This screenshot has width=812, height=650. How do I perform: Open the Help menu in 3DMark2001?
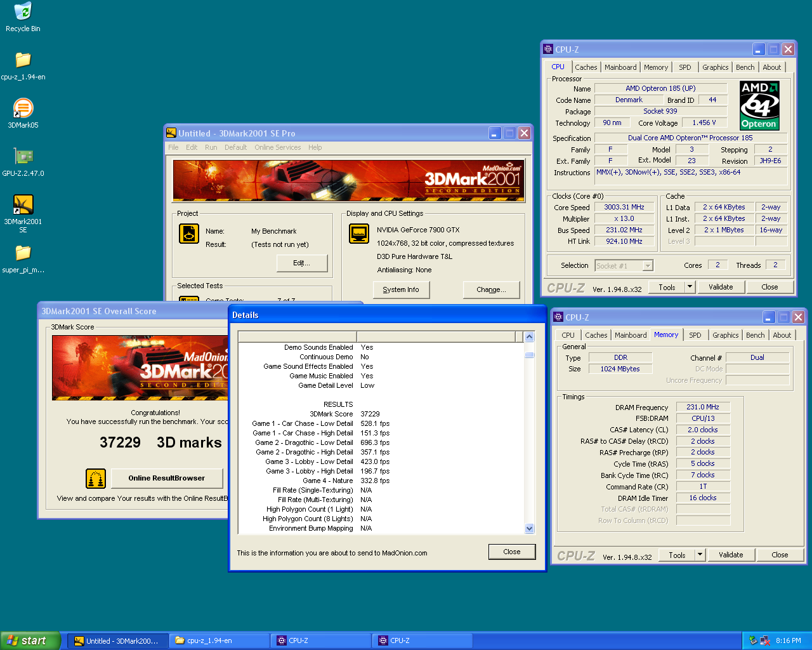315,147
